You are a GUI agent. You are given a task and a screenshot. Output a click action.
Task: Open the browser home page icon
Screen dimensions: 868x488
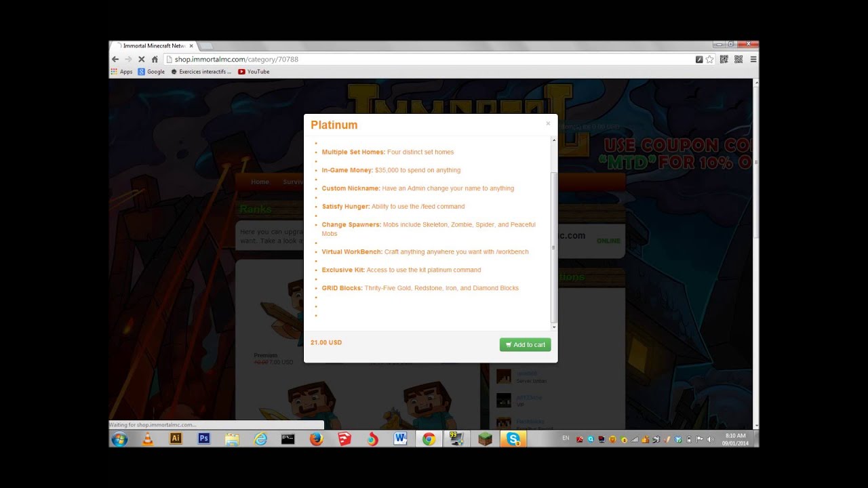tap(155, 60)
